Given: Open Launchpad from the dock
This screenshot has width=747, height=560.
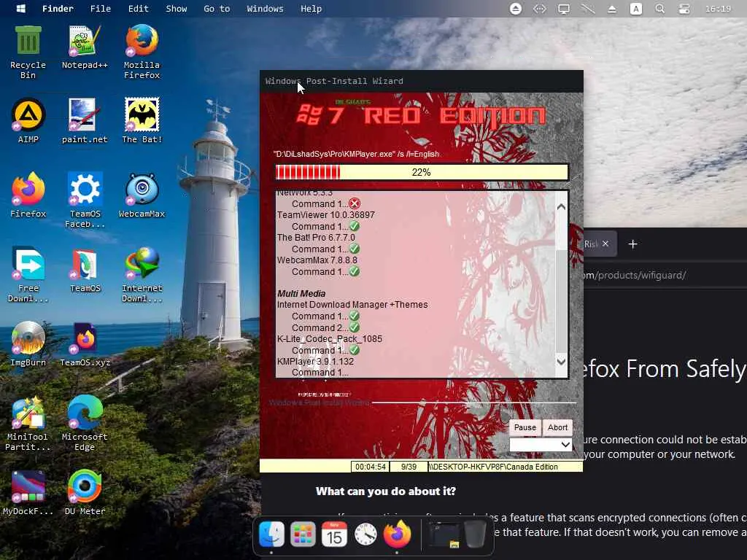Looking at the screenshot, I should [303, 534].
